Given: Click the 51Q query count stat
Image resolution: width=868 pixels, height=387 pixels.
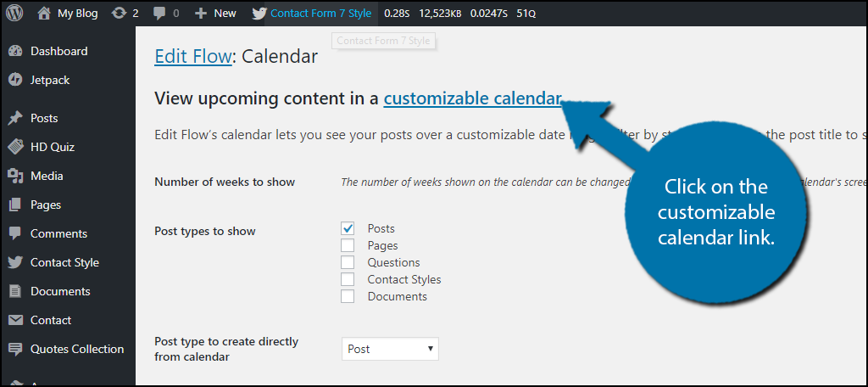Looking at the screenshot, I should [526, 14].
